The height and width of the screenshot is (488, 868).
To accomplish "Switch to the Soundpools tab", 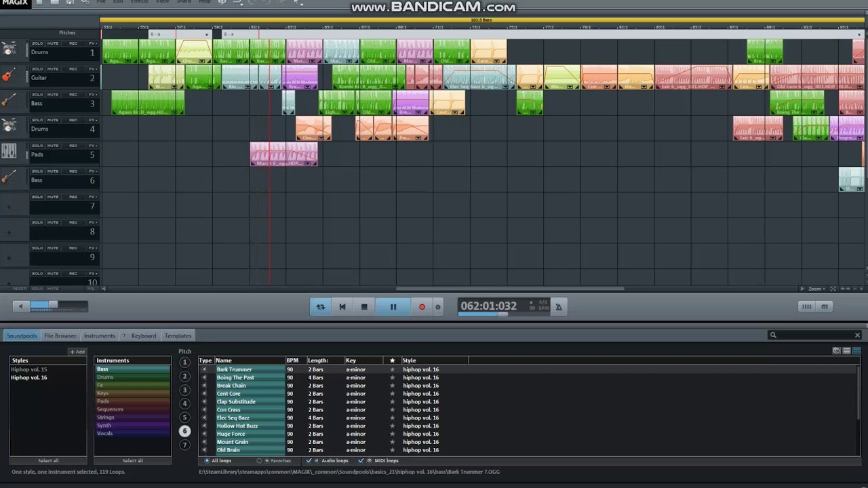I will click(x=22, y=335).
